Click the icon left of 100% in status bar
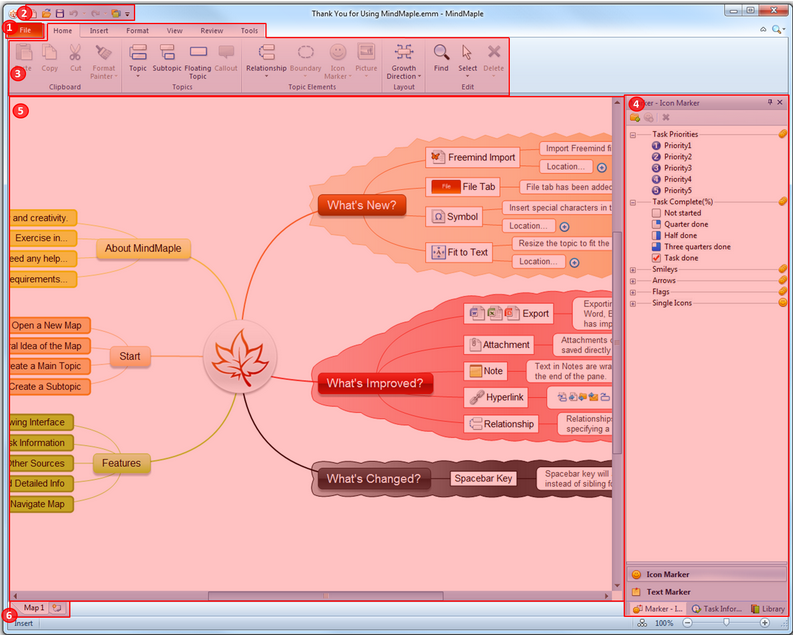Image resolution: width=793 pixels, height=635 pixels. tap(642, 623)
